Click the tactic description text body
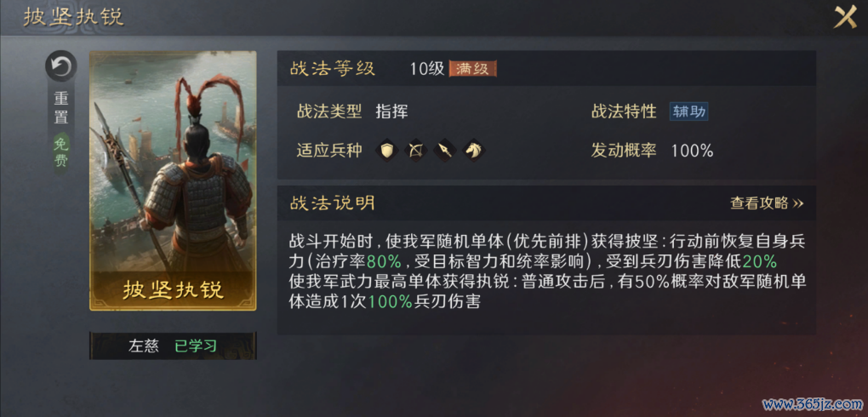The width and height of the screenshot is (868, 417). (548, 272)
